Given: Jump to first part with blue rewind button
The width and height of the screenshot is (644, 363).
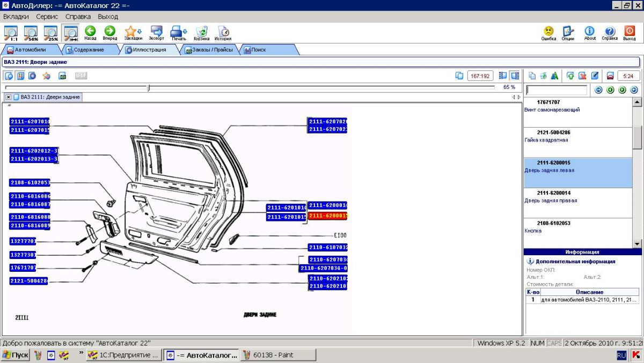Looking at the screenshot, I should pyautogui.click(x=599, y=90).
